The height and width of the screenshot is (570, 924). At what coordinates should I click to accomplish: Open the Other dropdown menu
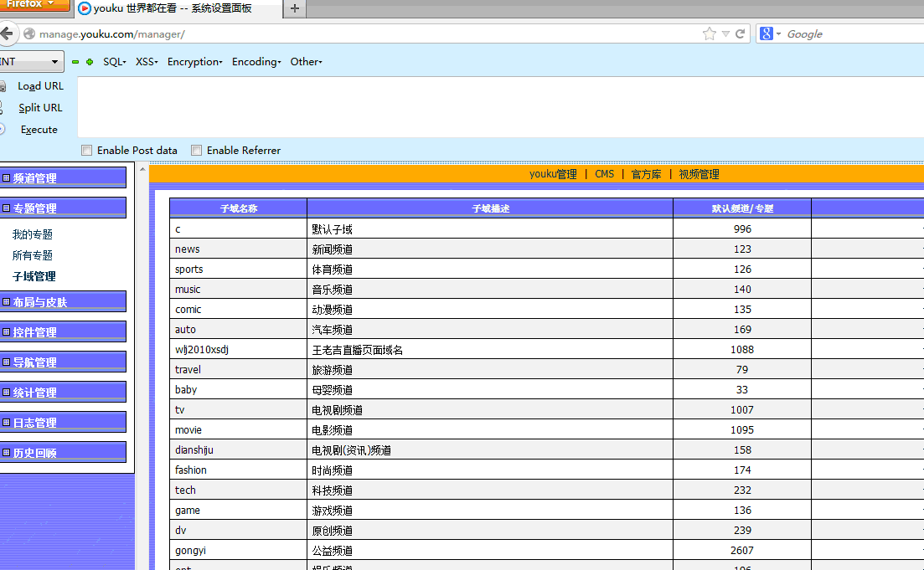coord(306,61)
